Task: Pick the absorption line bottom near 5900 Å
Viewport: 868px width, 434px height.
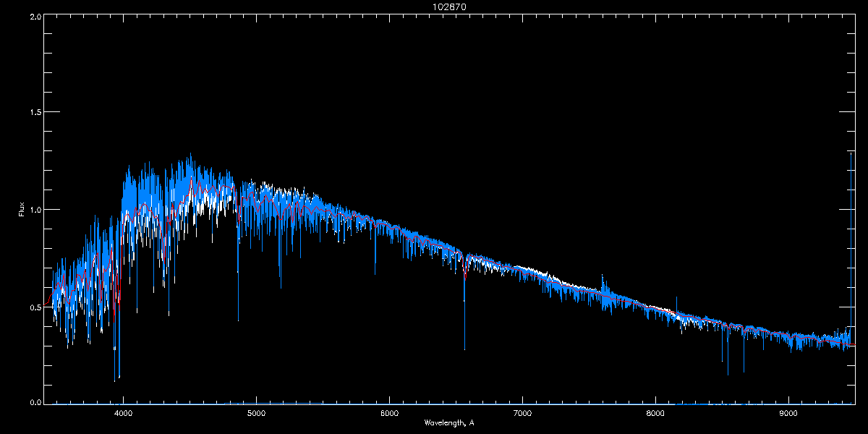Action: (375, 271)
